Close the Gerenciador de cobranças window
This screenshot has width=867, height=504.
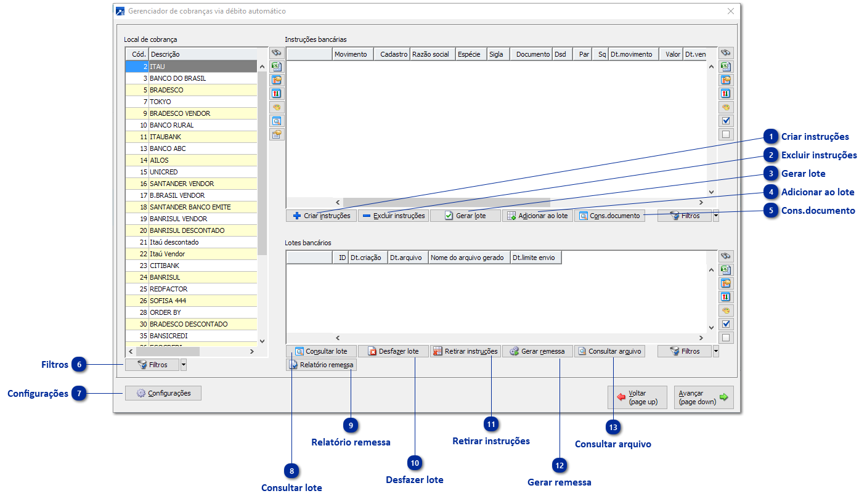pos(731,11)
